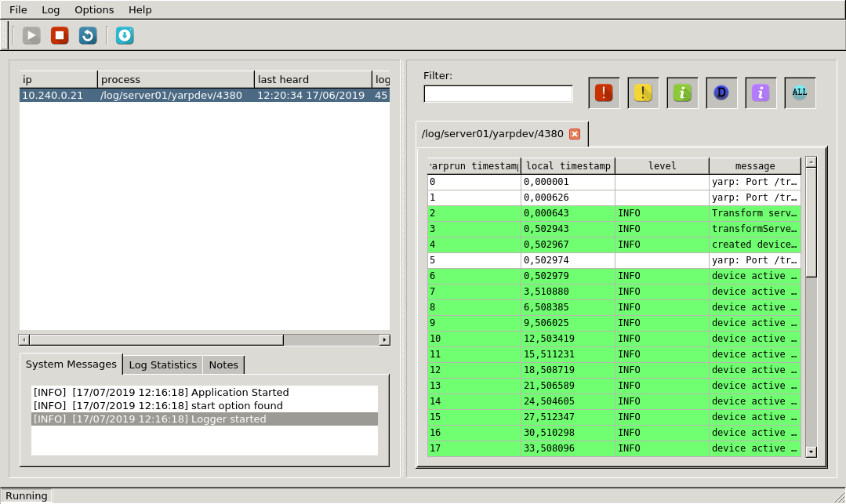Toggle the red error filter icon

pos(604,92)
